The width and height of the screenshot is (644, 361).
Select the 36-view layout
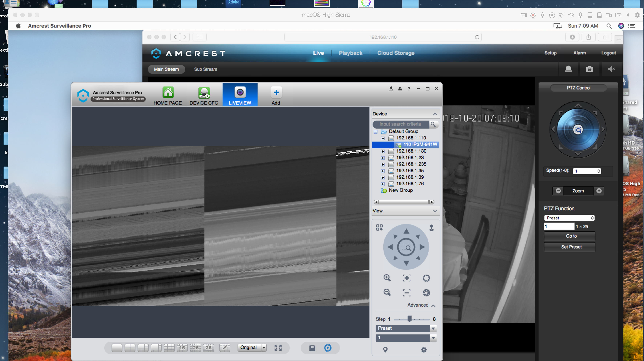click(x=208, y=348)
